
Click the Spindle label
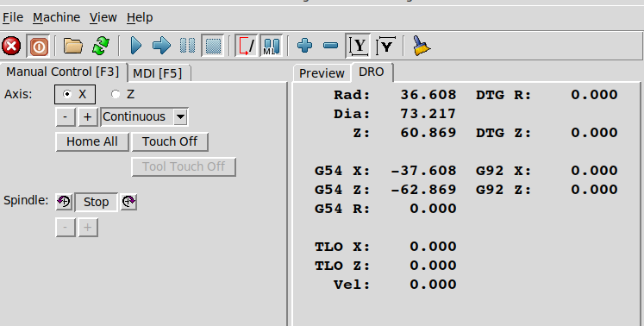click(x=26, y=201)
